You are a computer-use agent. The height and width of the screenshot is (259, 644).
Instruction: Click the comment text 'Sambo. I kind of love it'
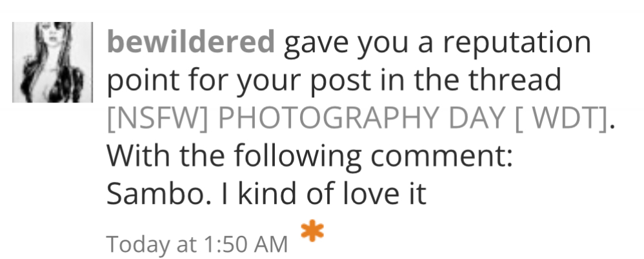click(266, 193)
